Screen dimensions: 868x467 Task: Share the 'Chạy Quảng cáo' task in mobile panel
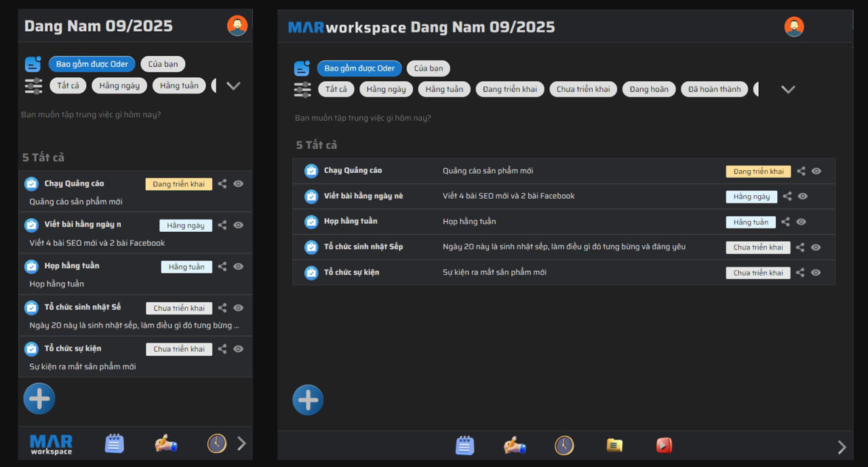(x=222, y=184)
